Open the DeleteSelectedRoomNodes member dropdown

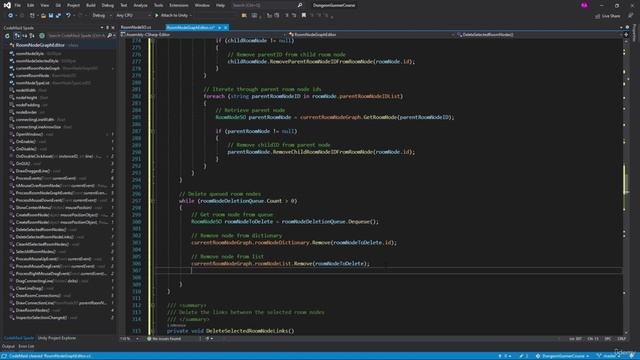click(x=539, y=35)
